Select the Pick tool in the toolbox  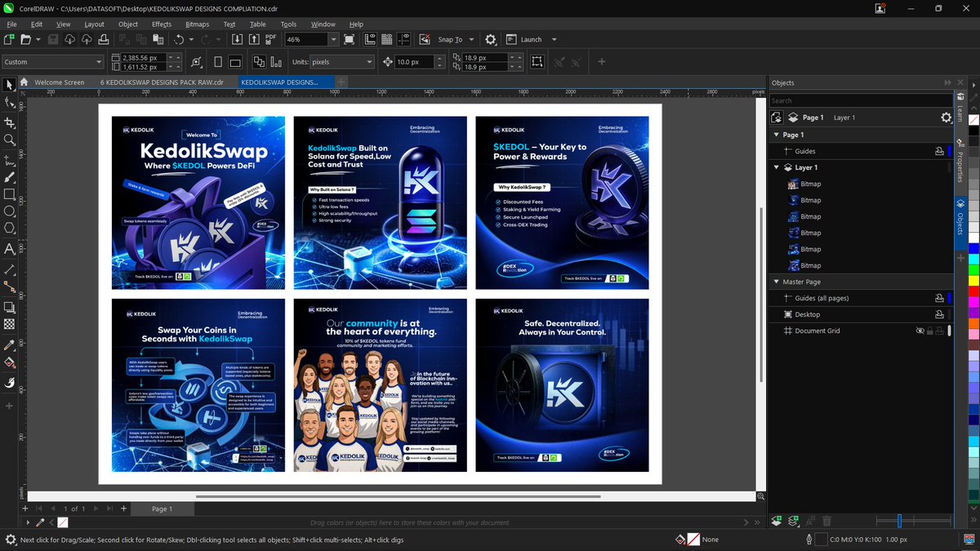(x=9, y=85)
